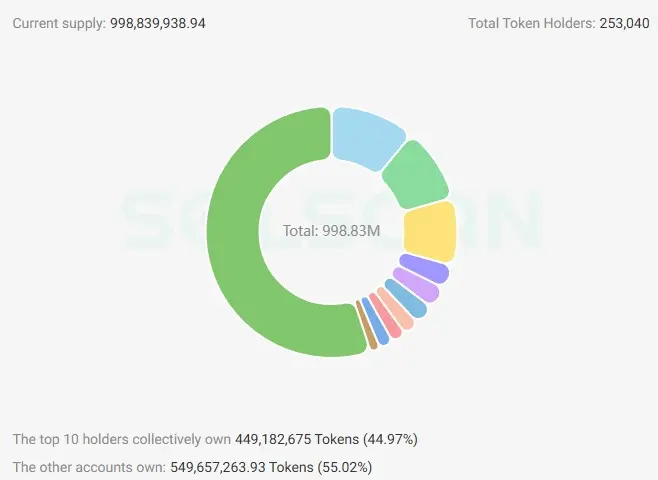658x480 pixels.
Task: Click the 253,040 holders count
Action: 624,22
